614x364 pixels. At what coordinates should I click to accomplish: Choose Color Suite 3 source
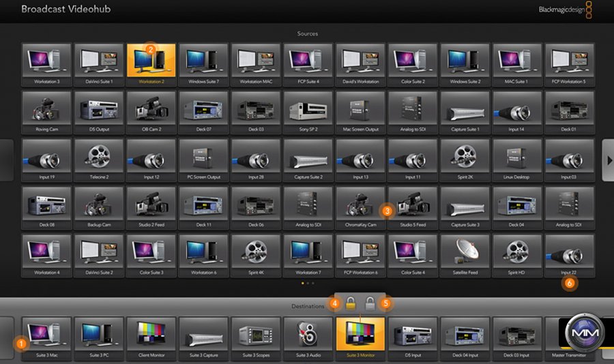tap(151, 256)
